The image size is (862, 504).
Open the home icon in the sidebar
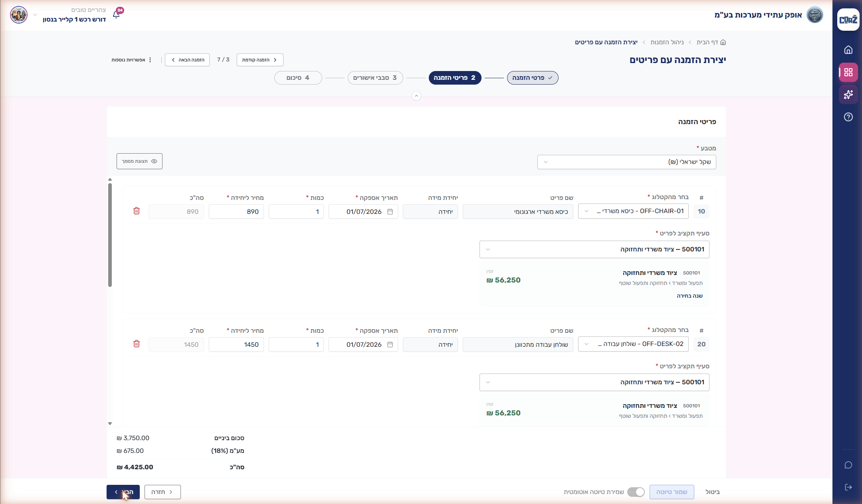(x=848, y=50)
